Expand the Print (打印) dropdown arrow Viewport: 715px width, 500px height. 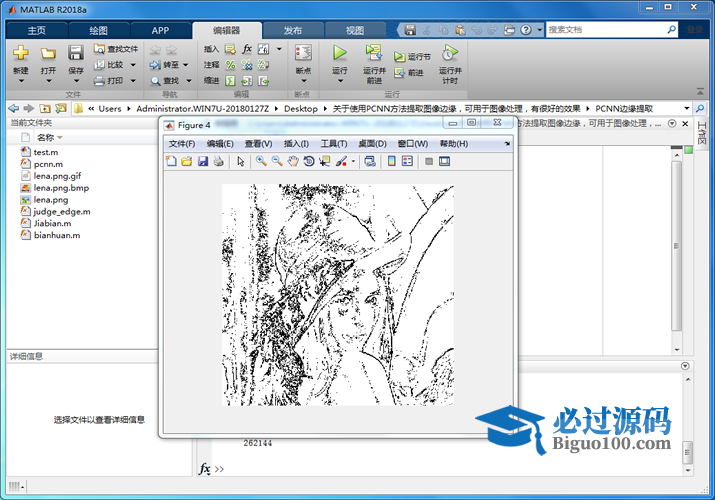click(133, 81)
